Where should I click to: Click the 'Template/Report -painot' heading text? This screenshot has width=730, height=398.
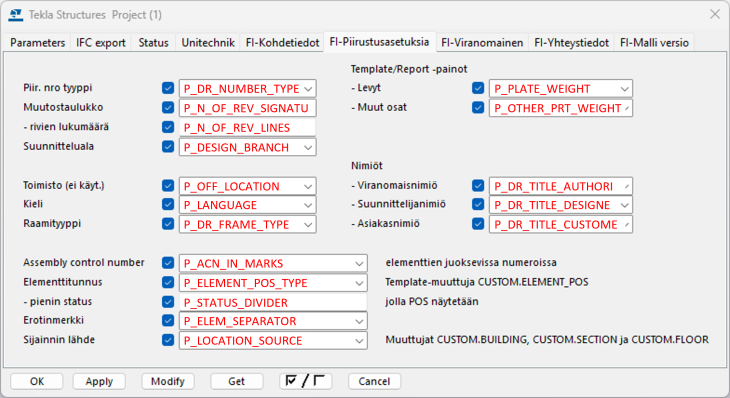[x=409, y=69]
